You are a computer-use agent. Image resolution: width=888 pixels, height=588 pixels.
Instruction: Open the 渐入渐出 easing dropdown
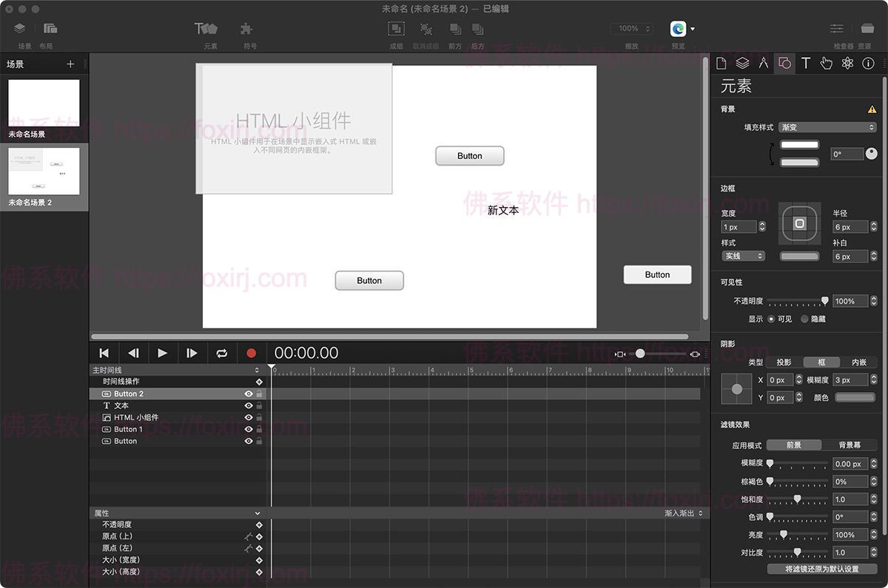pyautogui.click(x=684, y=513)
